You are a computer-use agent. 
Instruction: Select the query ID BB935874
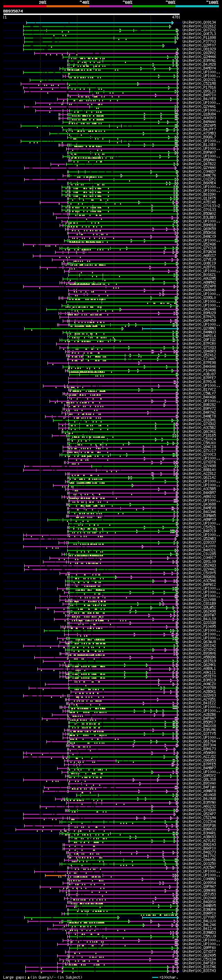[13, 11]
